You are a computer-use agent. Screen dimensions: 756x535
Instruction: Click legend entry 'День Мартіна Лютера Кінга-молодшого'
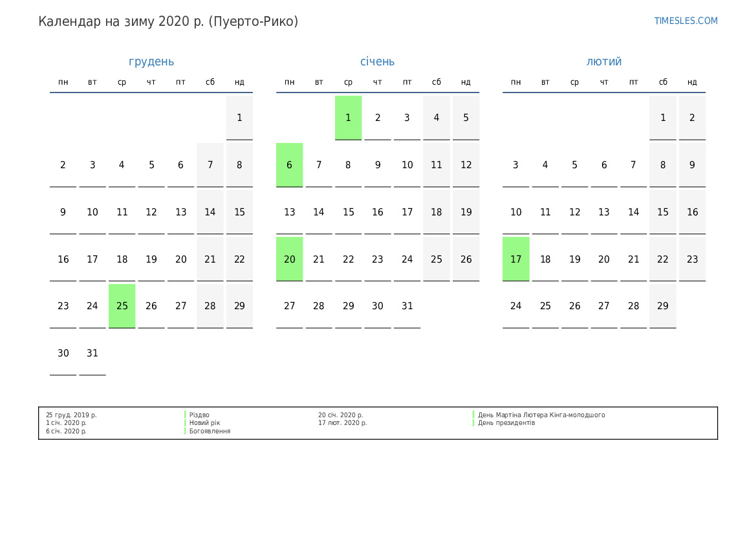[x=541, y=415]
